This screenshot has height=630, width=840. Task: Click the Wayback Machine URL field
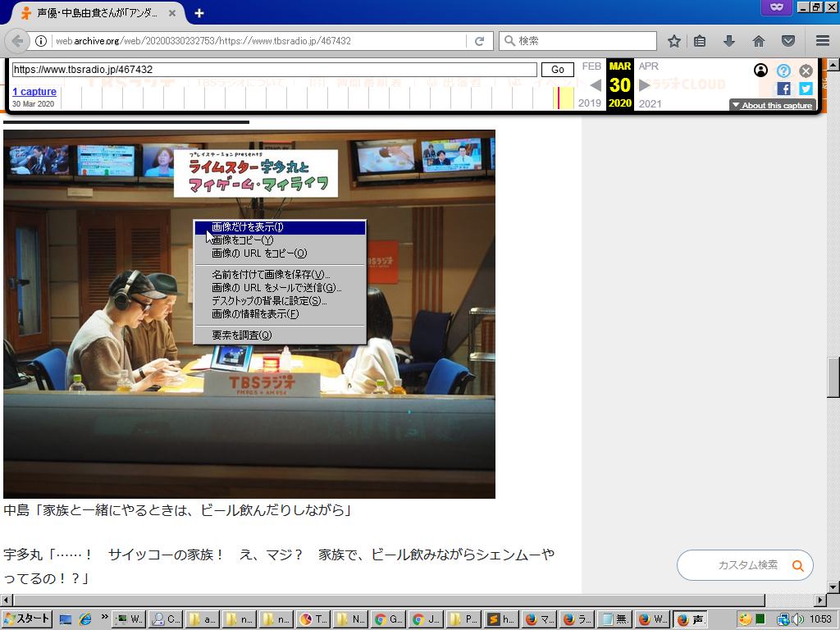(x=274, y=70)
